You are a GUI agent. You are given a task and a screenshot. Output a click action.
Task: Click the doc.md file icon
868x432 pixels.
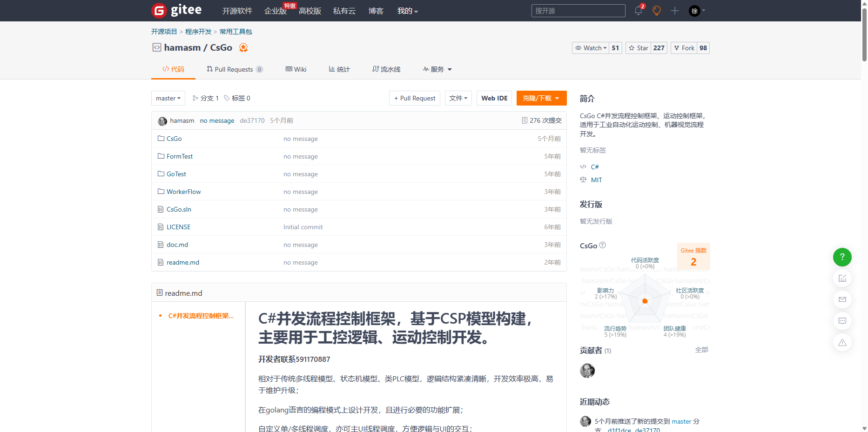pyautogui.click(x=161, y=245)
